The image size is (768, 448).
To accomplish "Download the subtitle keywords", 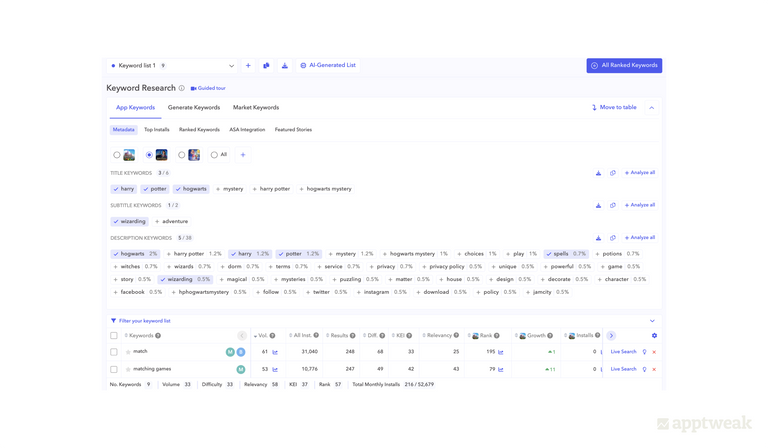I will pyautogui.click(x=598, y=206).
